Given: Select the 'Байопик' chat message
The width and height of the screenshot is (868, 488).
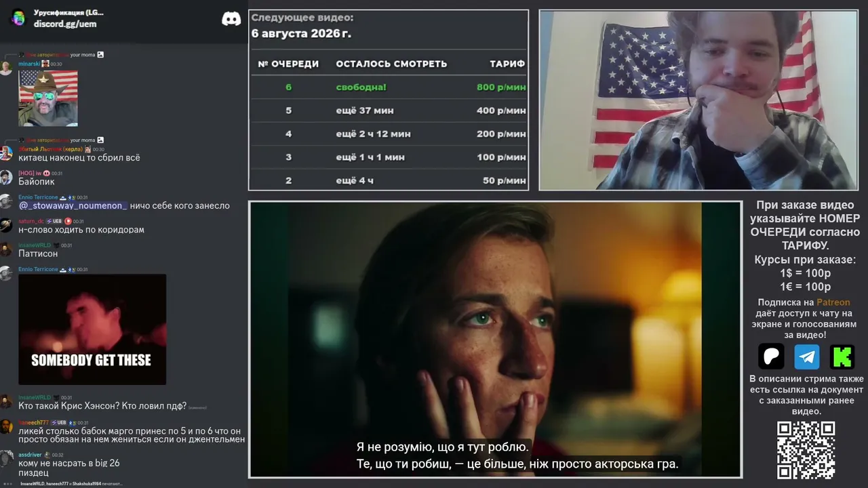Looking at the screenshot, I should point(37,182).
